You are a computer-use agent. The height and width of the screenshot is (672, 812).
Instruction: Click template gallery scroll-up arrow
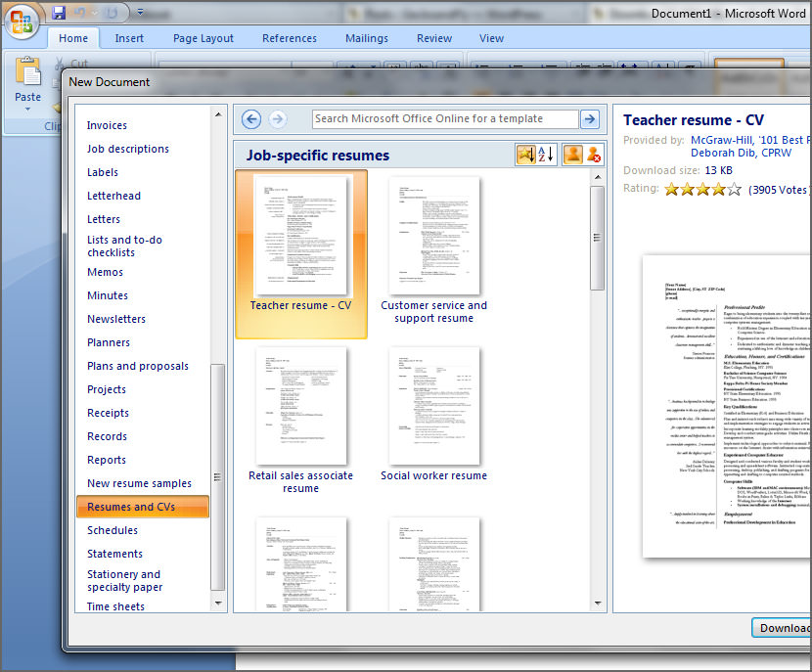[x=598, y=177]
